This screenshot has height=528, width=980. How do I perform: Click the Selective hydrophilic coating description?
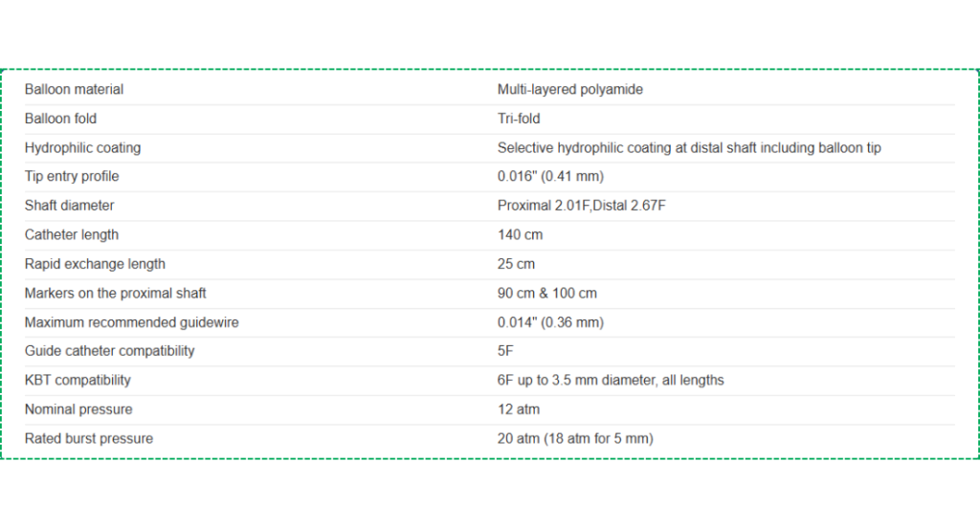pos(688,148)
